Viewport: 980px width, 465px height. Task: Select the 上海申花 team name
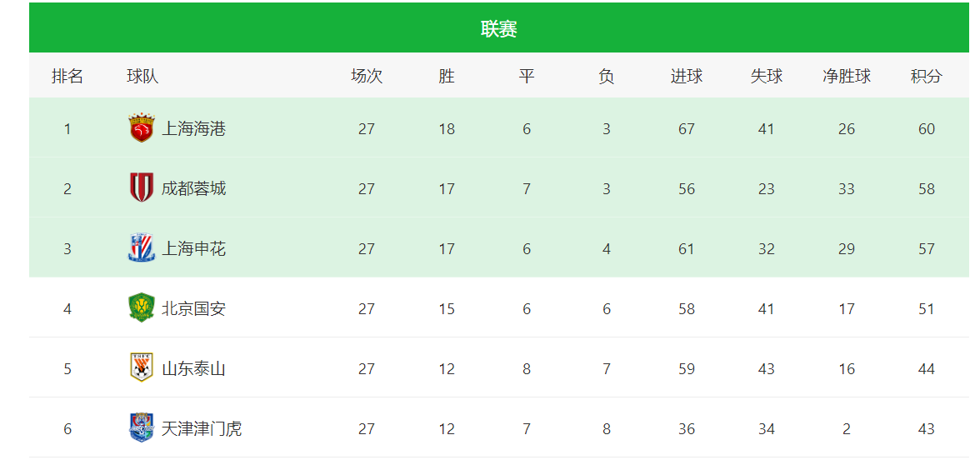[x=193, y=248]
